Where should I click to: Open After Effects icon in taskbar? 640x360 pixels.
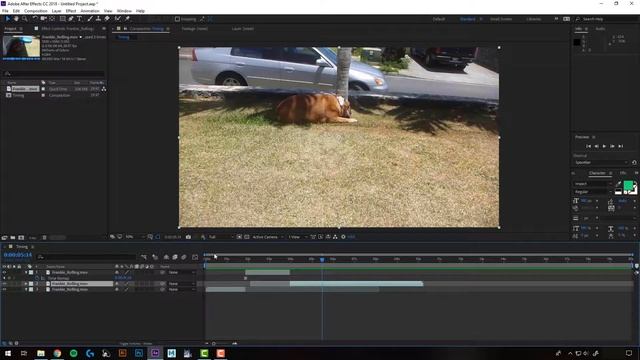pos(155,353)
